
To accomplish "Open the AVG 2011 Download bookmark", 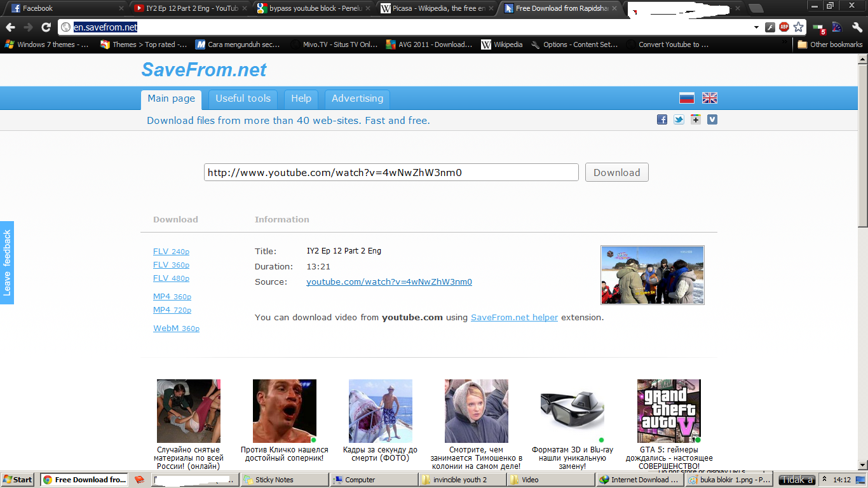I will [430, 44].
